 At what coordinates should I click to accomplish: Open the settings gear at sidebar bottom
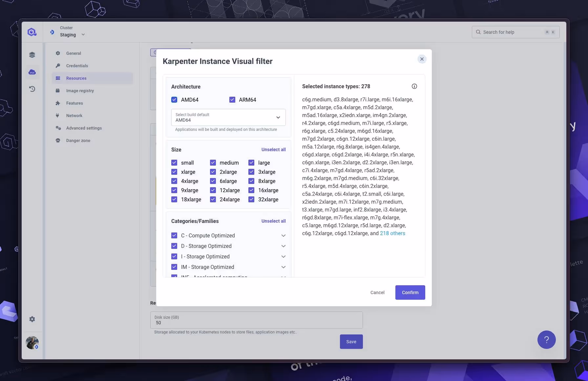pyautogui.click(x=32, y=319)
